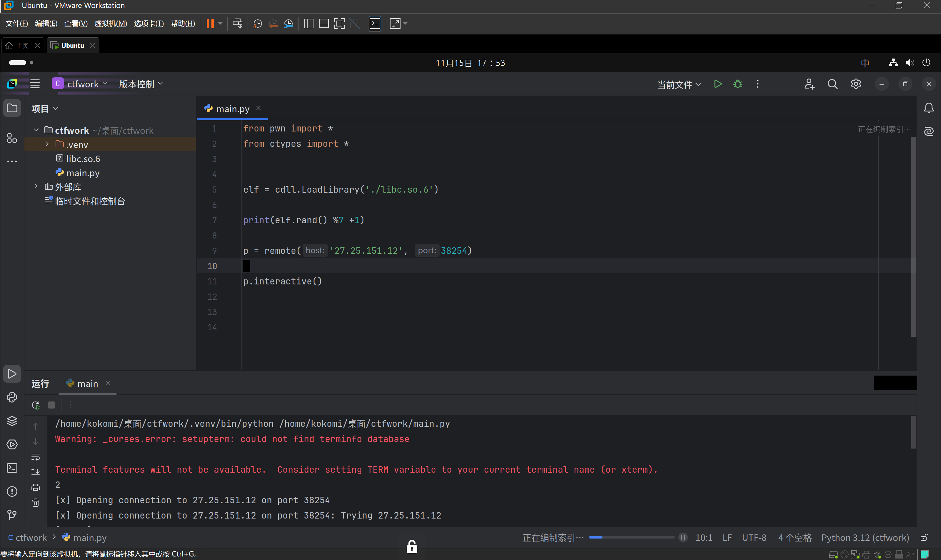Rerun main using the rerun icon
This screenshot has width=941, height=560.
36,405
